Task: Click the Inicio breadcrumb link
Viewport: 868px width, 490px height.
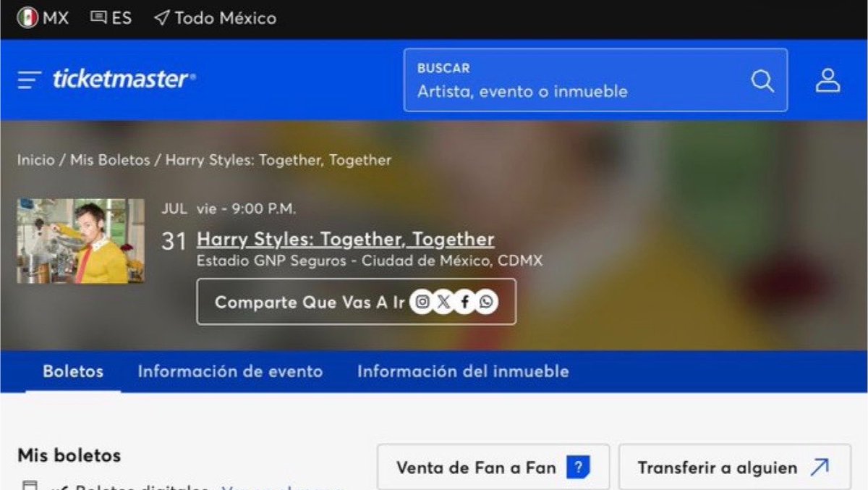Action: pos(36,161)
